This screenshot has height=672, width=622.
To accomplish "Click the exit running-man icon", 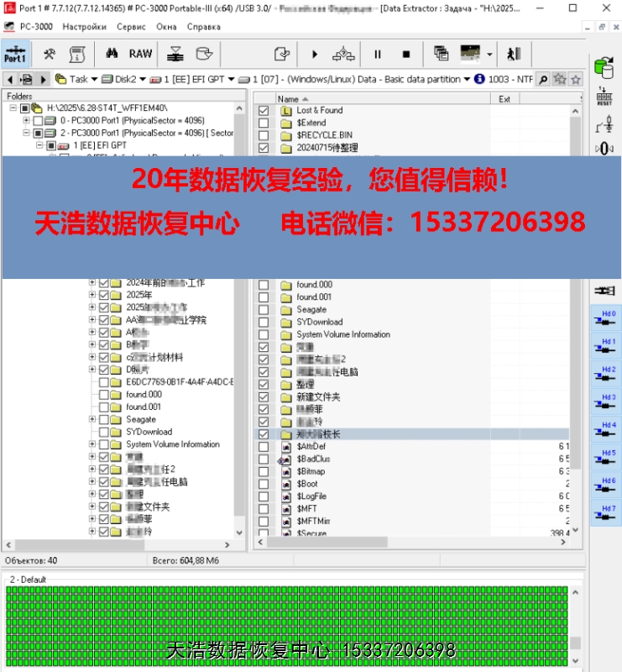I will [x=513, y=54].
